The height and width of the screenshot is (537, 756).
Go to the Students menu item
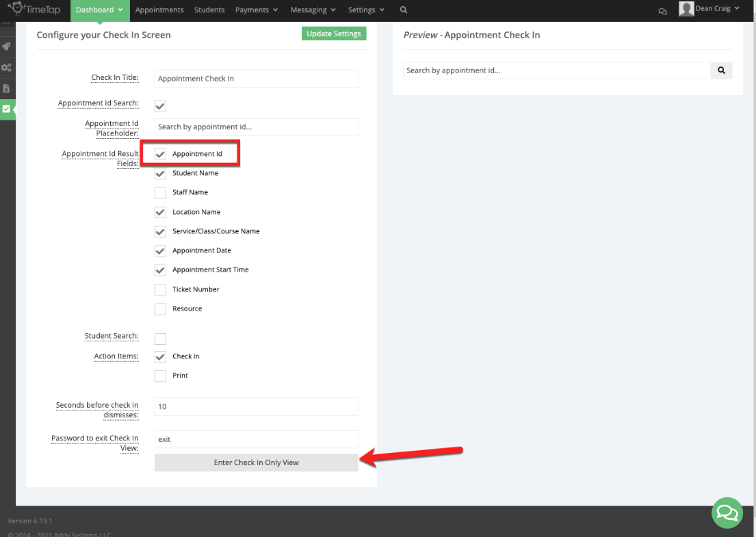(209, 10)
